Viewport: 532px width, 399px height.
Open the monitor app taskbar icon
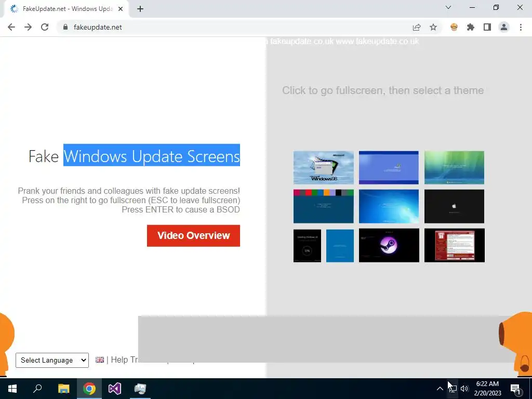[x=140, y=389]
